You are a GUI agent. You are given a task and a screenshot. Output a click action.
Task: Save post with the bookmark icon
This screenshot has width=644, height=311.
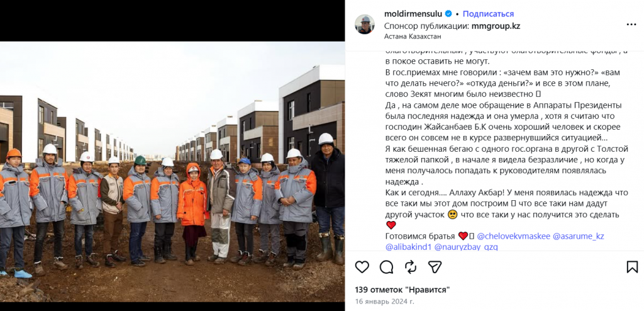(x=632, y=267)
